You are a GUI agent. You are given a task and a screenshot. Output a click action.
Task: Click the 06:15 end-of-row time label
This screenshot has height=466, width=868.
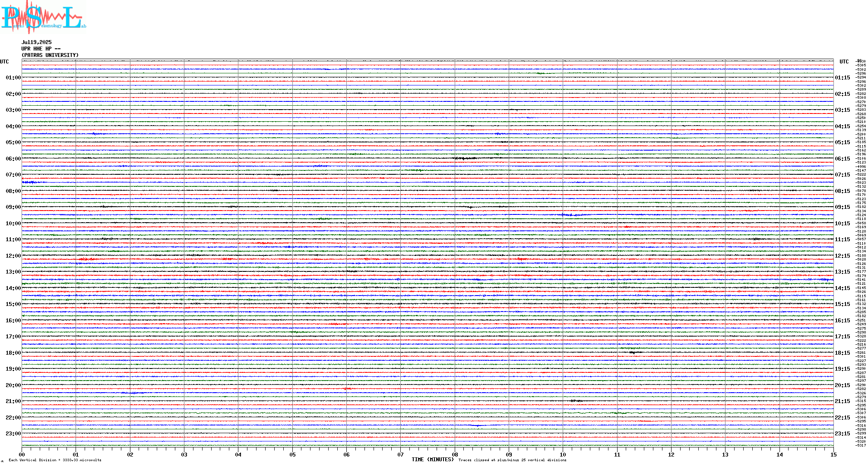click(x=843, y=159)
